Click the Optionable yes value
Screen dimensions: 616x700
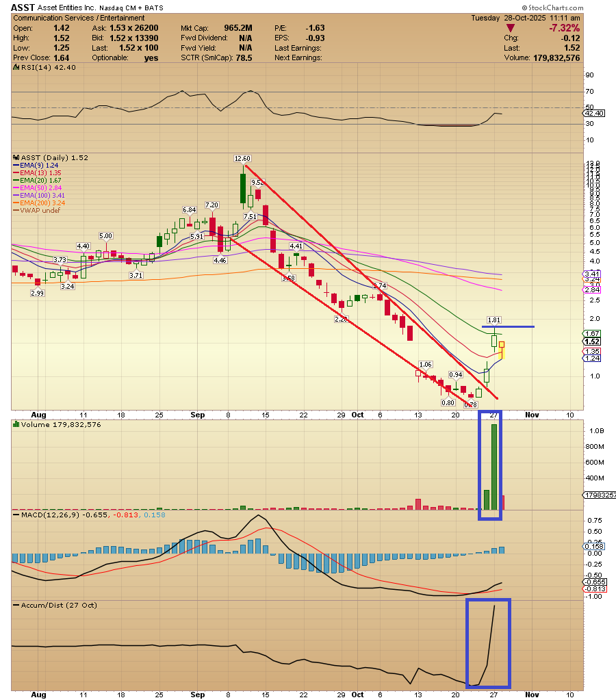tap(151, 57)
